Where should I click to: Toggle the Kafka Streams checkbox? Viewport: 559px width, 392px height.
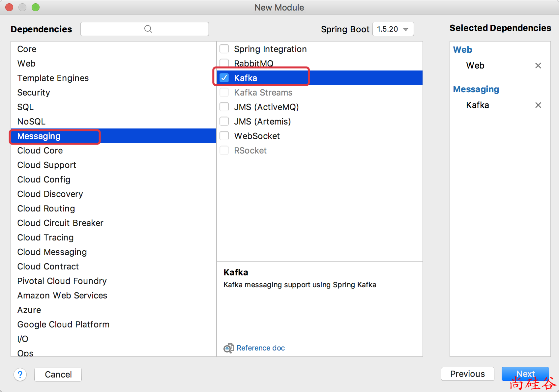[x=224, y=93]
